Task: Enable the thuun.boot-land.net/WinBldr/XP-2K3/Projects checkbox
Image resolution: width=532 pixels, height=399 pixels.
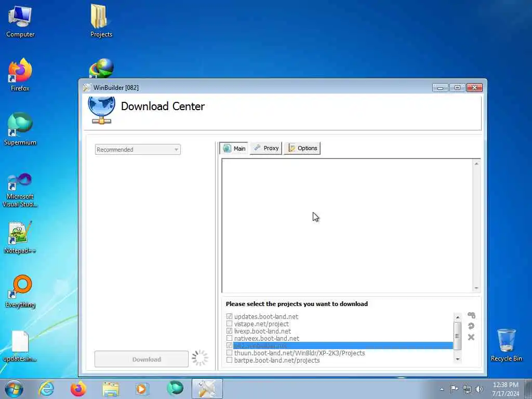Action: click(x=229, y=353)
